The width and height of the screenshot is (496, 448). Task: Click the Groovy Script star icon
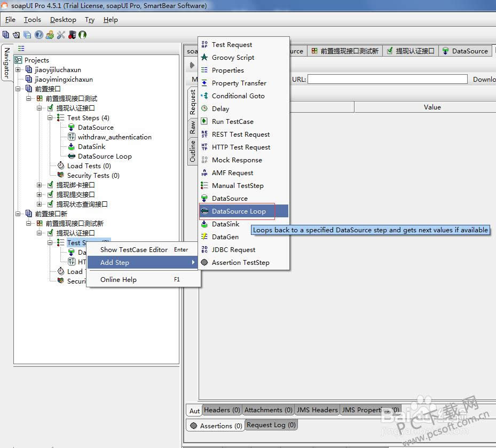click(x=204, y=58)
